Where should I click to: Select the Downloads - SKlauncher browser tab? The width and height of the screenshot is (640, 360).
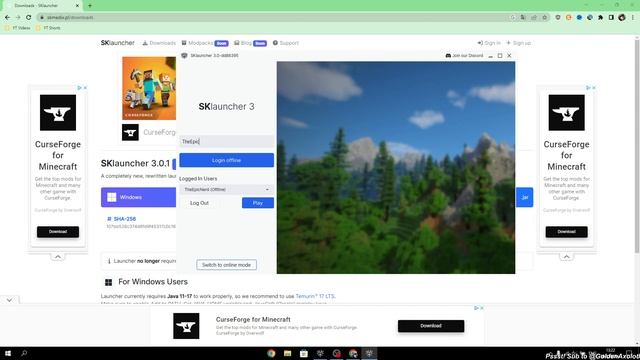42,6
